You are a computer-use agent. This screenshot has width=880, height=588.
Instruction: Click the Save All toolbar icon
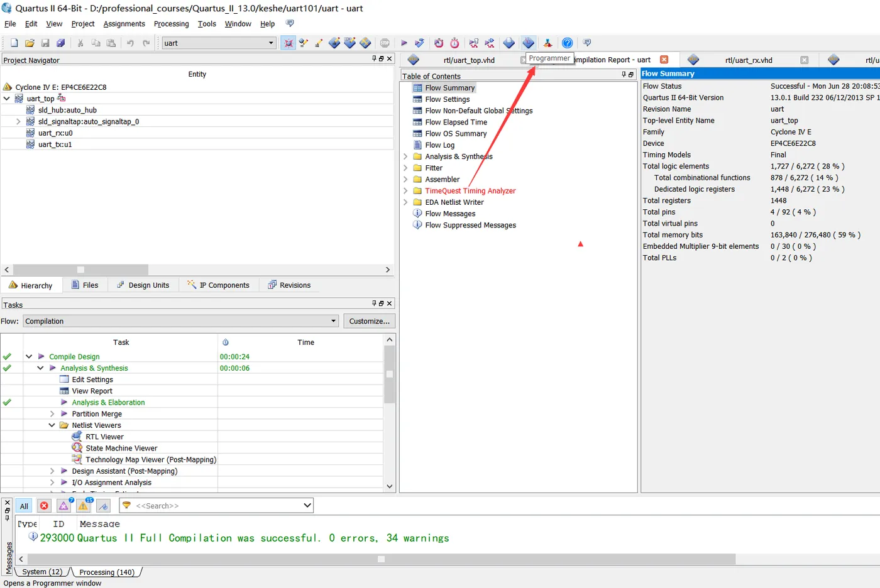61,43
